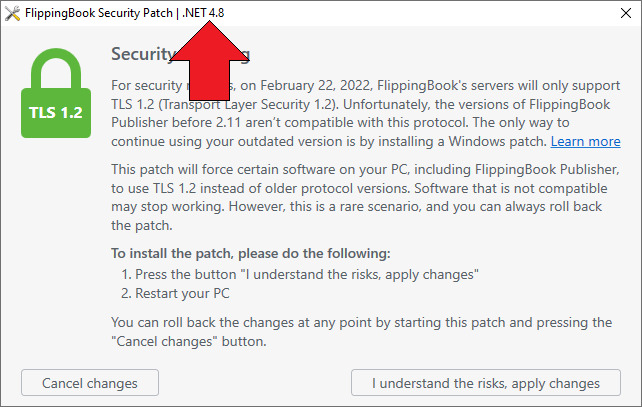Click the You can roll back paragraph
This screenshot has height=407, width=642.
pos(362,332)
